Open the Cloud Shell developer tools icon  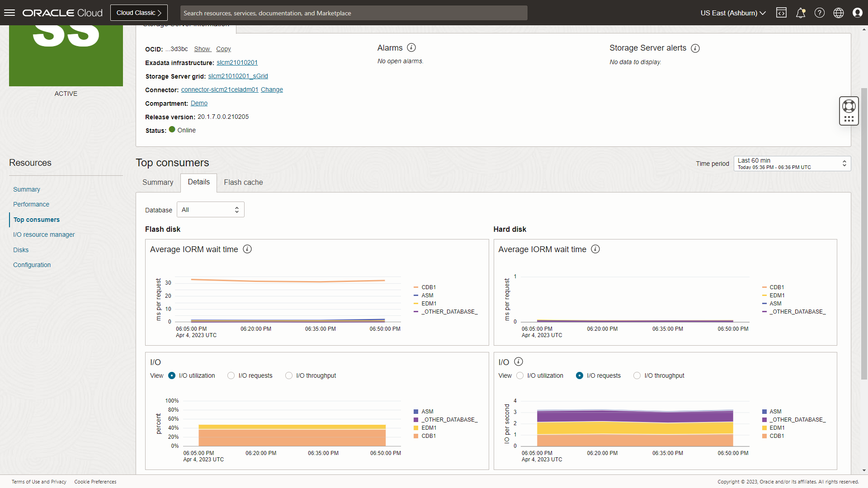pyautogui.click(x=781, y=13)
